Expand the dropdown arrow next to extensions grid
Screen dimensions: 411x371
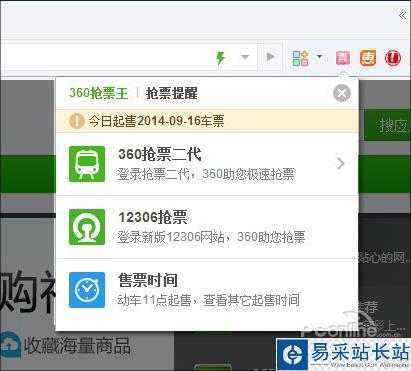coord(319,56)
